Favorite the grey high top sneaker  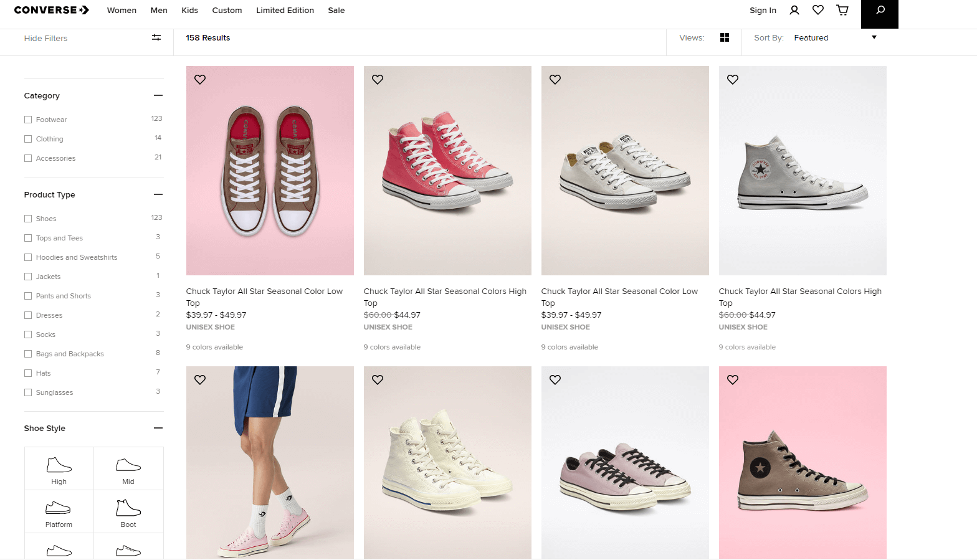(x=733, y=80)
